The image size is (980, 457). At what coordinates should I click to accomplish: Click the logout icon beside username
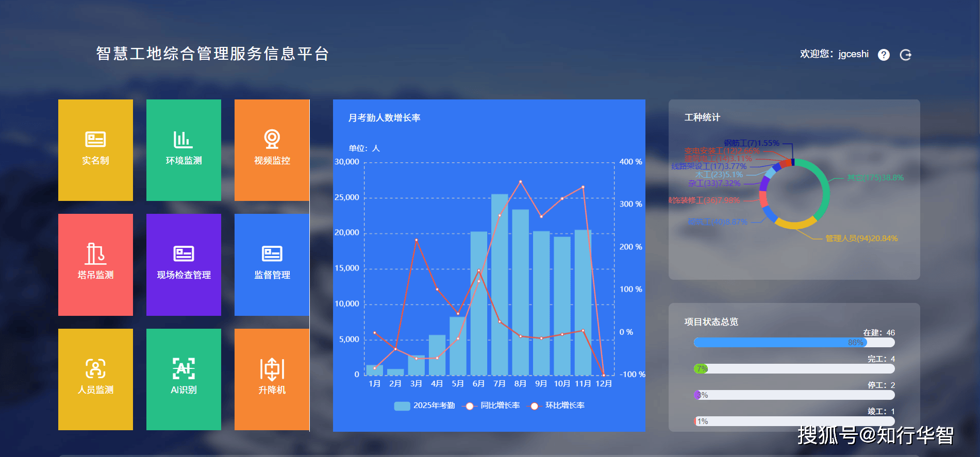point(906,55)
